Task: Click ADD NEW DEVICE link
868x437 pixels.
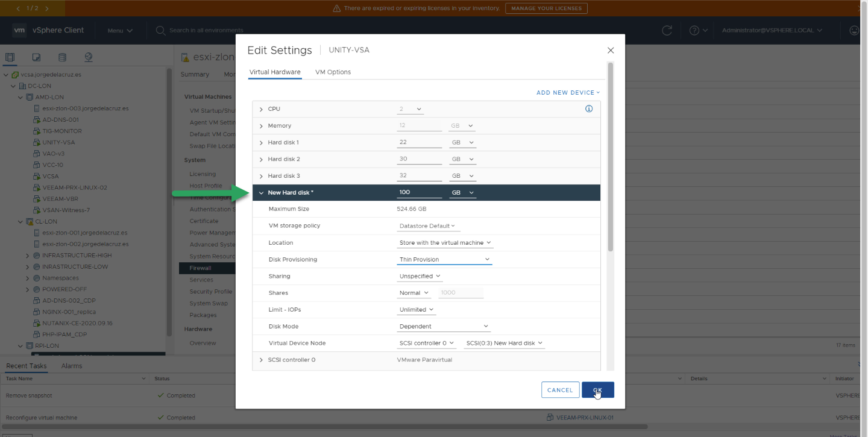Action: tap(568, 93)
